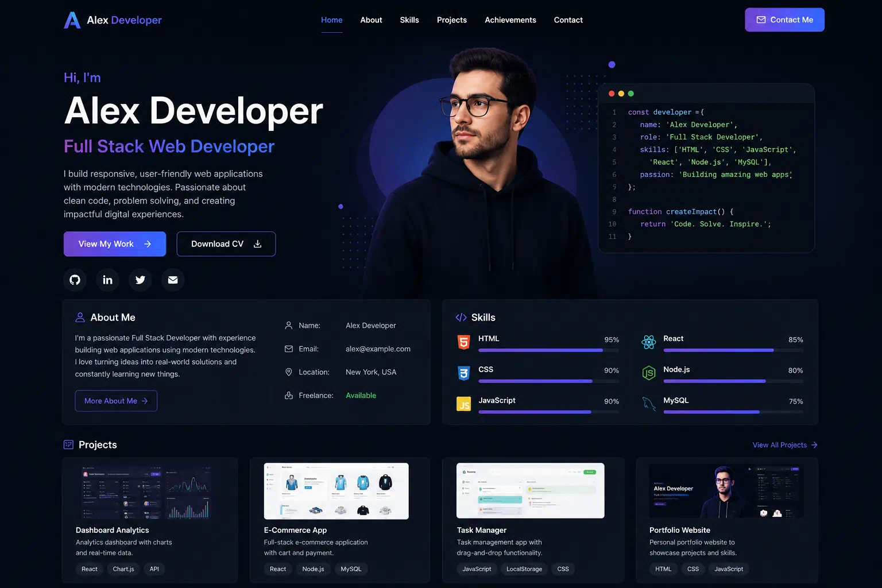Click the Full Stack Web Developer heading
Viewport: 882px width, 588px height.
[x=169, y=146]
